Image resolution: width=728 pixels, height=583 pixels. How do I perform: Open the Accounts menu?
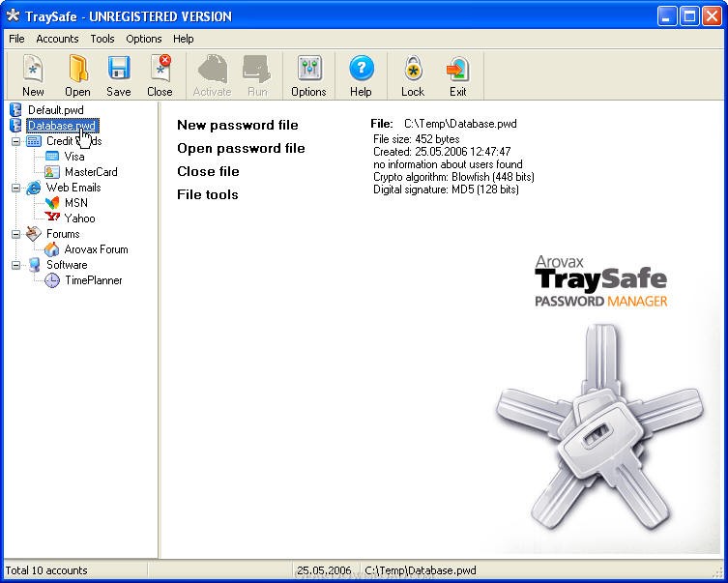[57, 39]
